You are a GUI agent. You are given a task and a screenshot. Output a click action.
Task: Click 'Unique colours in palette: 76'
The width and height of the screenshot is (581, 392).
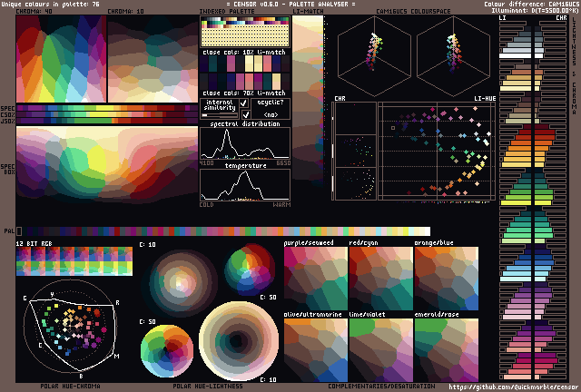[x=51, y=4]
